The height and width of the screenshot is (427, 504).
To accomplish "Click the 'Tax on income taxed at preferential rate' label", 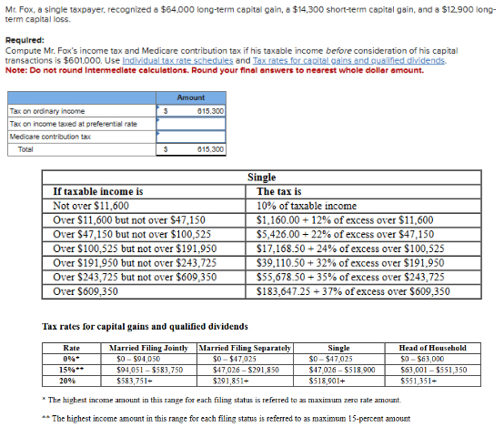I will tap(74, 124).
